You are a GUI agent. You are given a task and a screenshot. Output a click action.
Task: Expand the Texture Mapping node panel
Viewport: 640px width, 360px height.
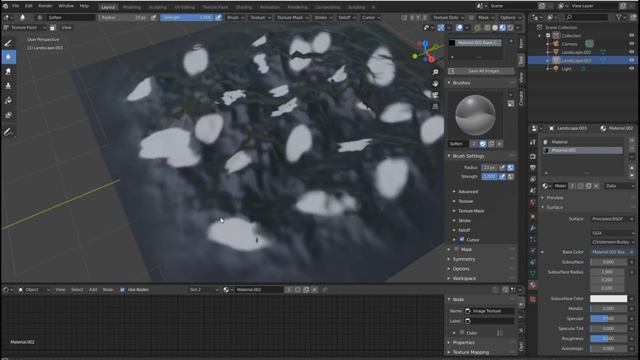click(x=471, y=352)
